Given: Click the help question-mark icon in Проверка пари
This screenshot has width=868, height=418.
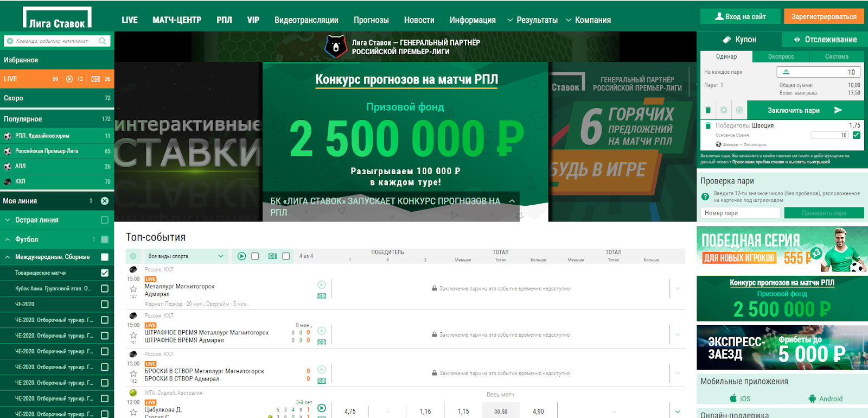Looking at the screenshot, I should coord(705,197).
